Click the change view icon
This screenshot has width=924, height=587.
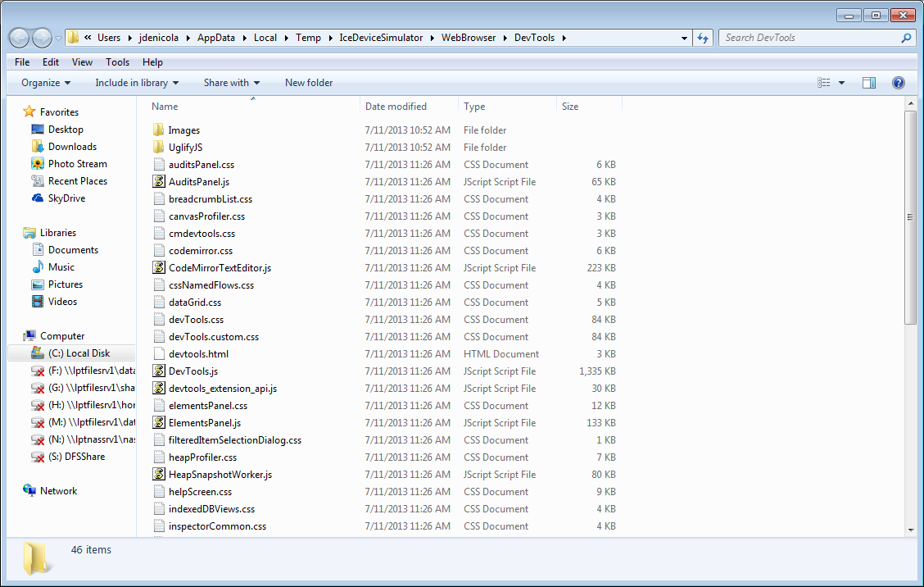(824, 83)
